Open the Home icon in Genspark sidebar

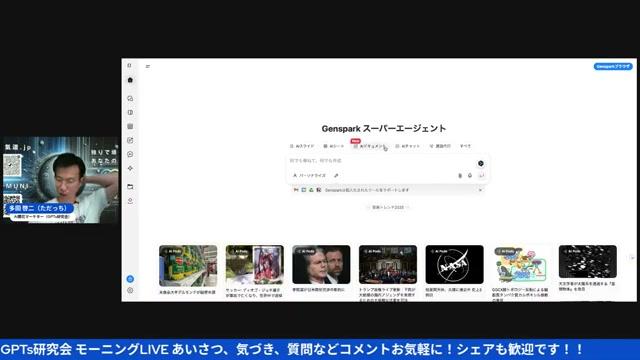click(x=130, y=80)
